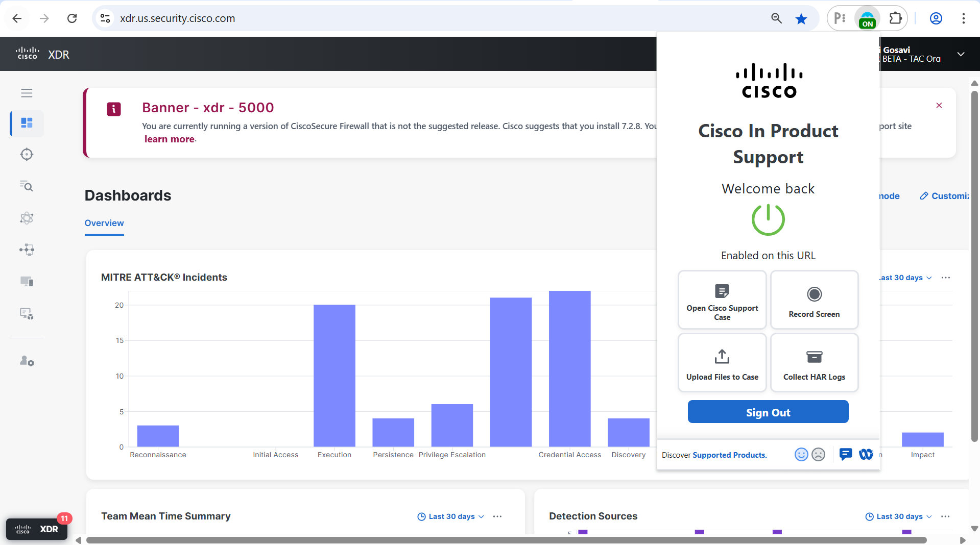
Task: Click the vertical page scrollbar
Action: pos(974,265)
